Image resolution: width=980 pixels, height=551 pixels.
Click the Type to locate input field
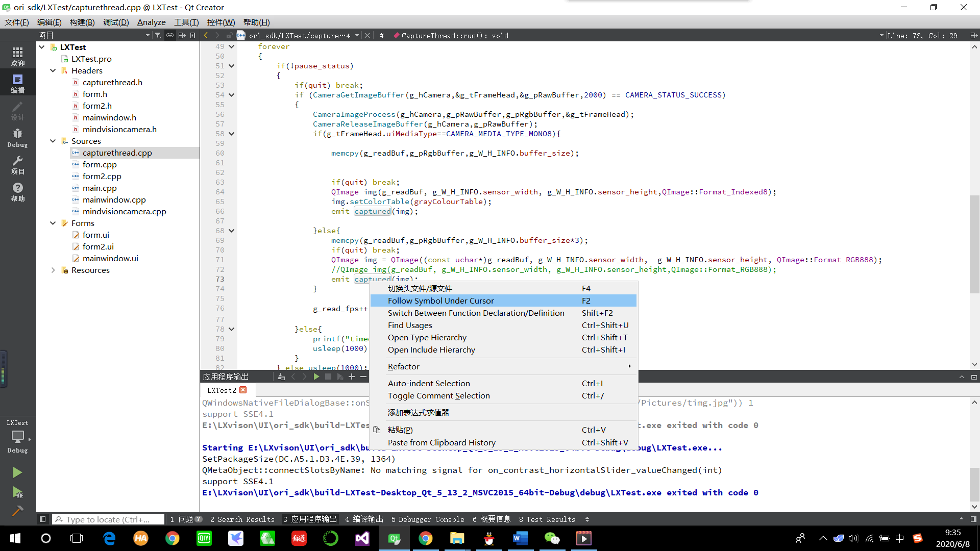click(x=110, y=519)
